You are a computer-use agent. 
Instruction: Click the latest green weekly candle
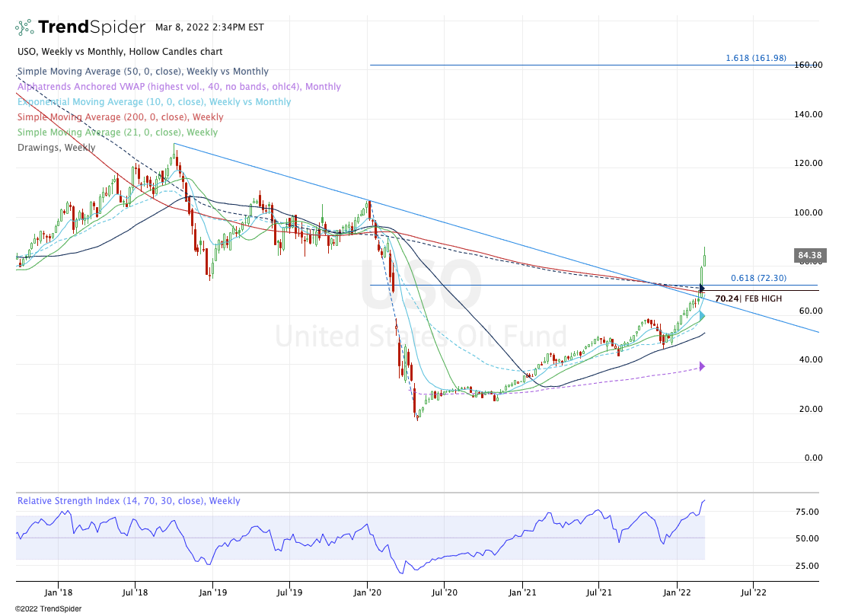704,257
